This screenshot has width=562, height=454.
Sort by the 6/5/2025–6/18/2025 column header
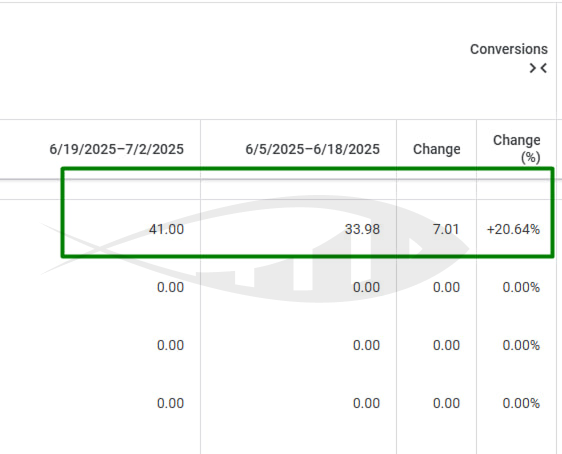click(x=313, y=149)
